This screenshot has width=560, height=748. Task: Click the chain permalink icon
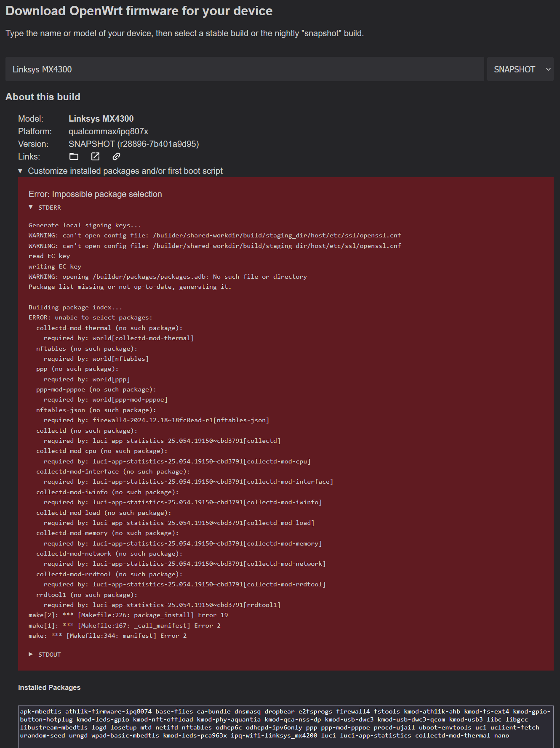coord(117,157)
